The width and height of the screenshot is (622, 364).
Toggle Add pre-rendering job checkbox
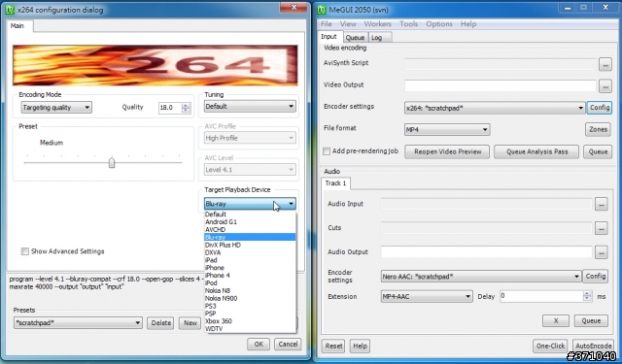tap(327, 151)
